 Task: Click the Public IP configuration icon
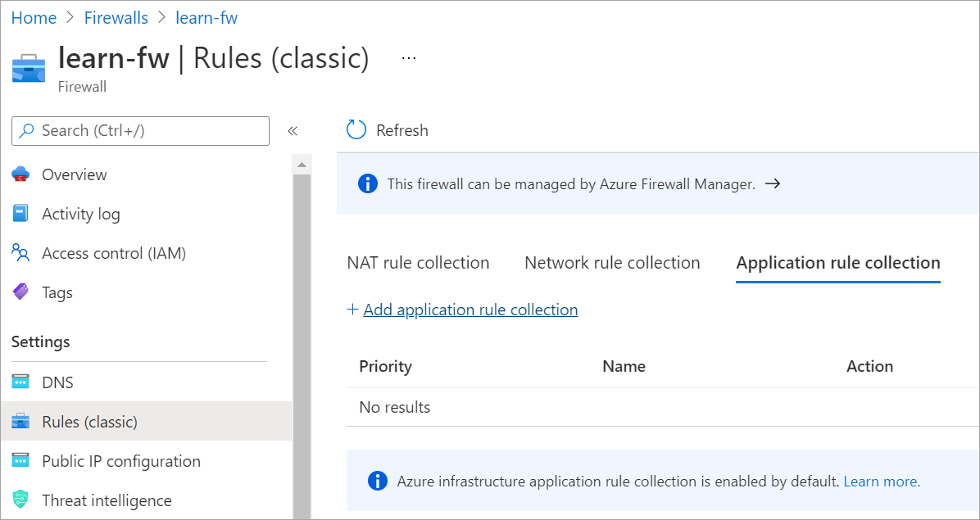pos(20,461)
